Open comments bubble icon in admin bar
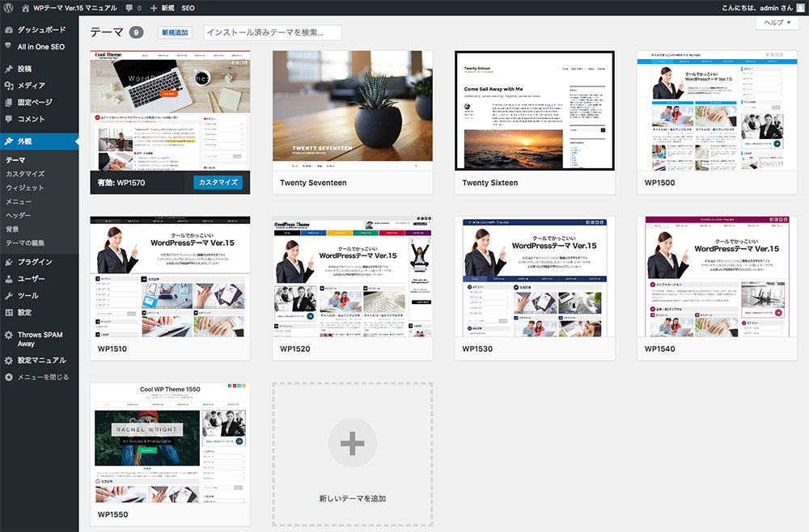 pyautogui.click(x=129, y=8)
